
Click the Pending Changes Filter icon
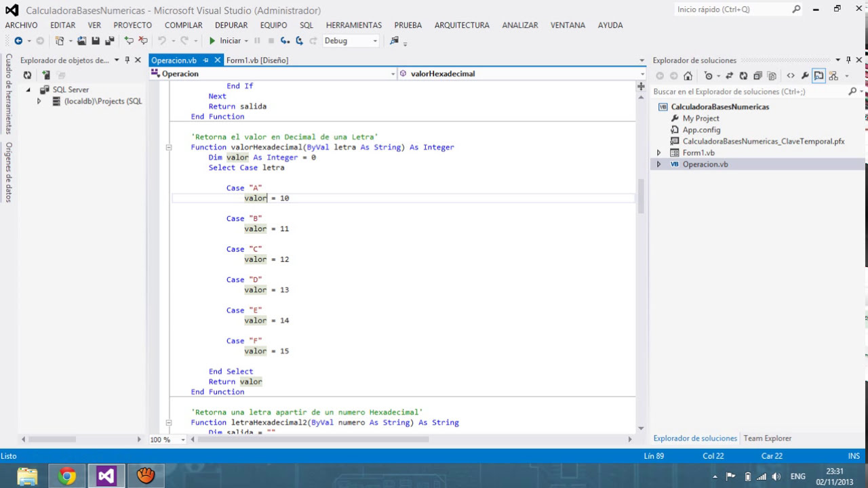pyautogui.click(x=709, y=76)
